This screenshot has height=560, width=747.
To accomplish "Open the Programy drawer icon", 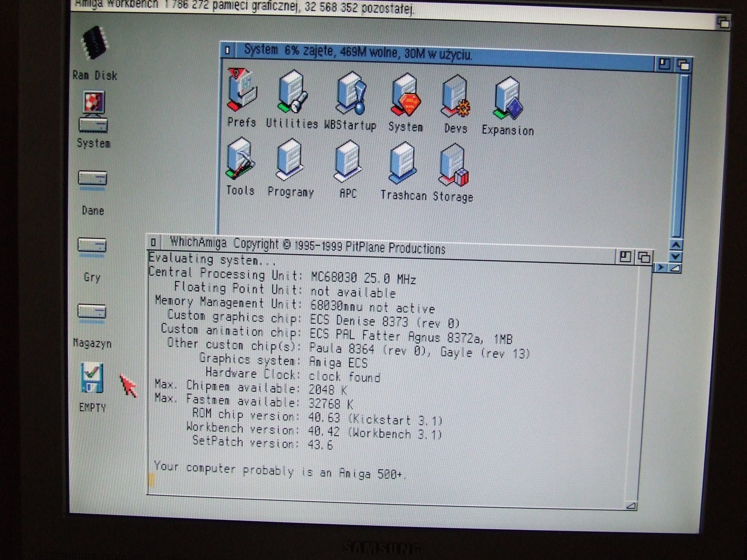I will pos(290,160).
